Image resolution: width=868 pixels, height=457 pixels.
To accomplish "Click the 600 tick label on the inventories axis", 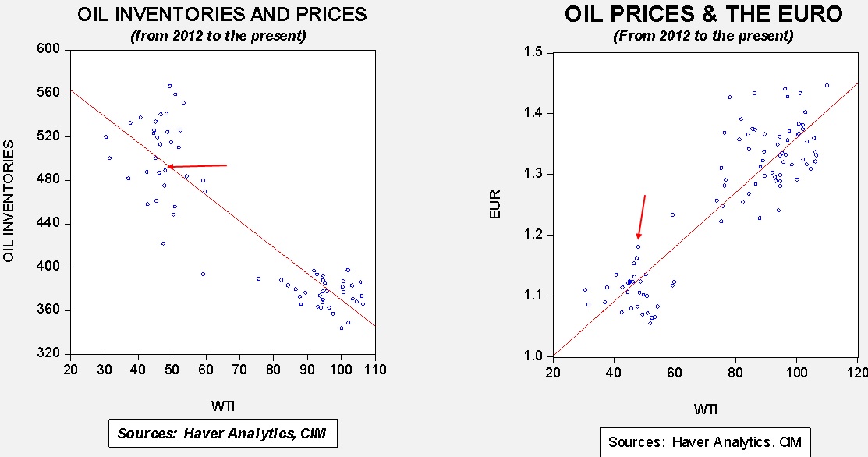I will click(x=49, y=49).
